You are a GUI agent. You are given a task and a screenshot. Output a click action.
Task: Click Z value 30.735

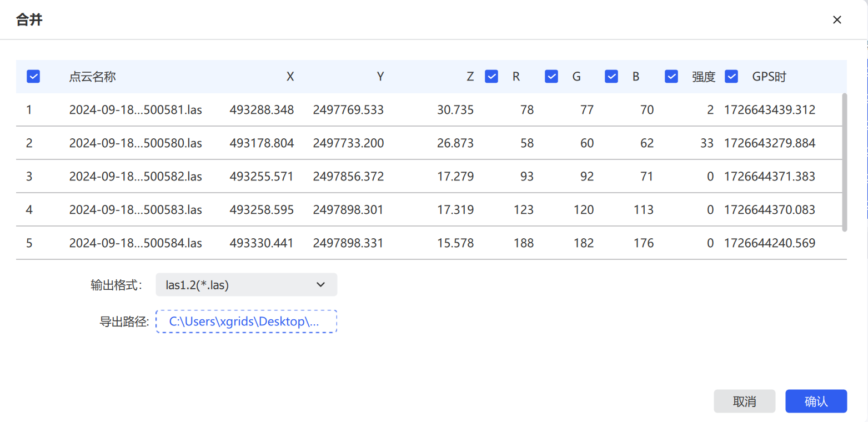[x=455, y=110]
